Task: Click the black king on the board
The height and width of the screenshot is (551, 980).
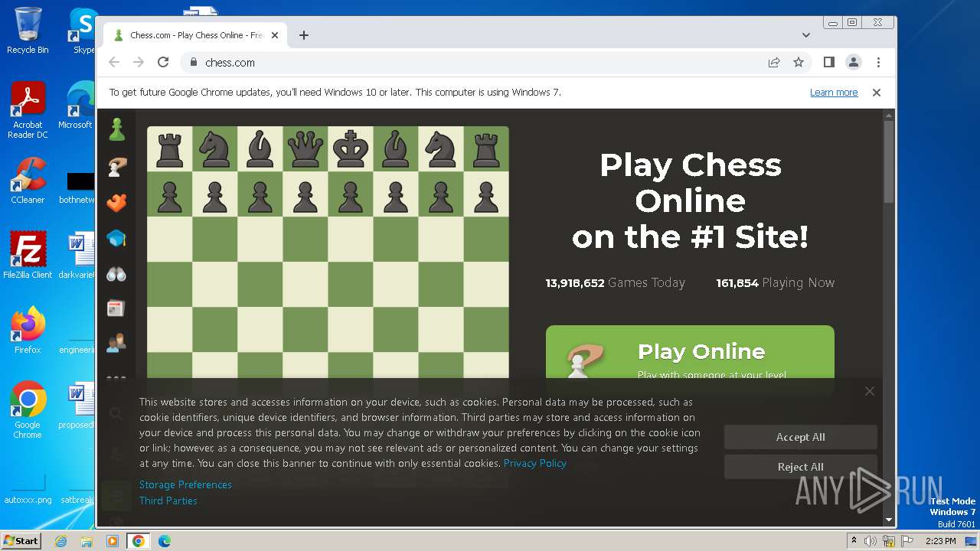Action: click(351, 148)
